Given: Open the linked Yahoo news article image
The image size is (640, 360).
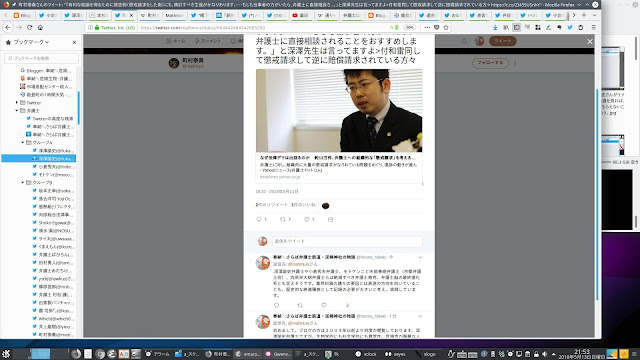Looking at the screenshot, I should click(339, 110).
